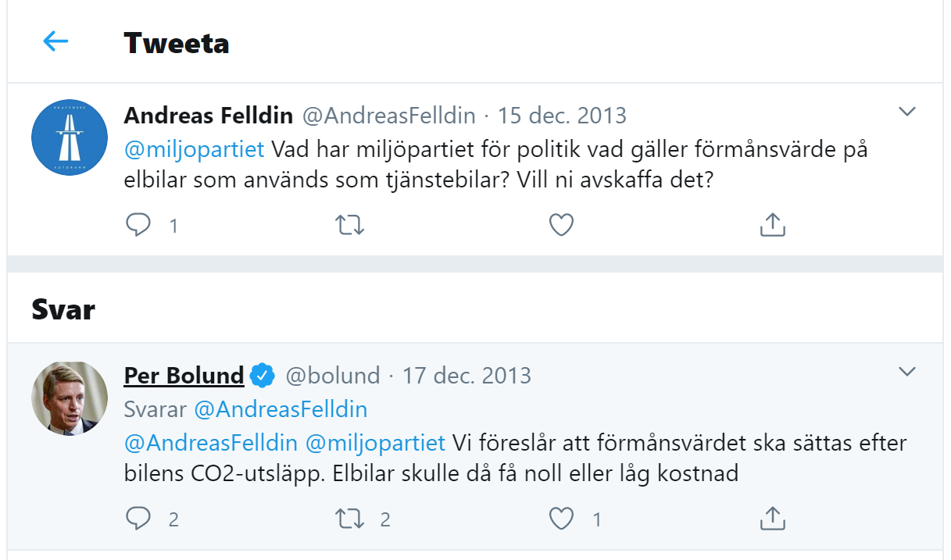The width and height of the screenshot is (951, 560).
Task: Click the 15 dec. 2013 timestamp
Action: pos(563,116)
